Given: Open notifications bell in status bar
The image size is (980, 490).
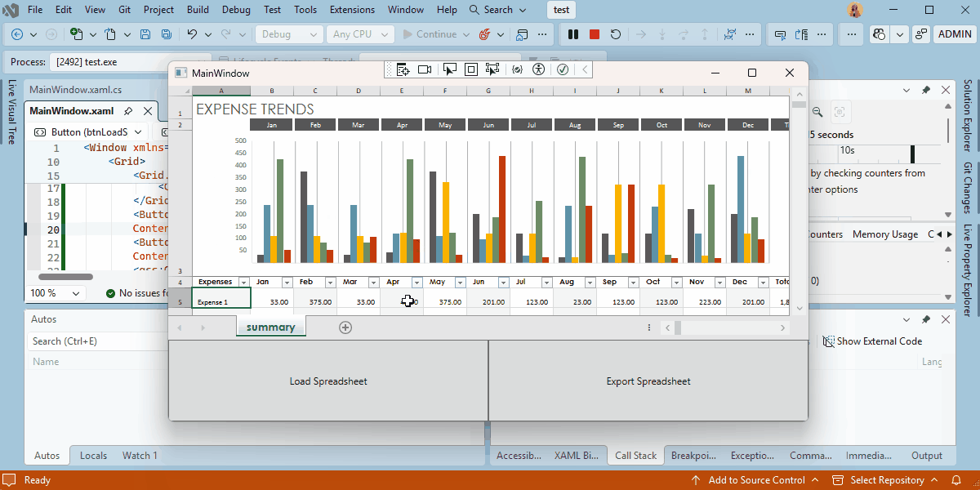Looking at the screenshot, I should point(955,480).
